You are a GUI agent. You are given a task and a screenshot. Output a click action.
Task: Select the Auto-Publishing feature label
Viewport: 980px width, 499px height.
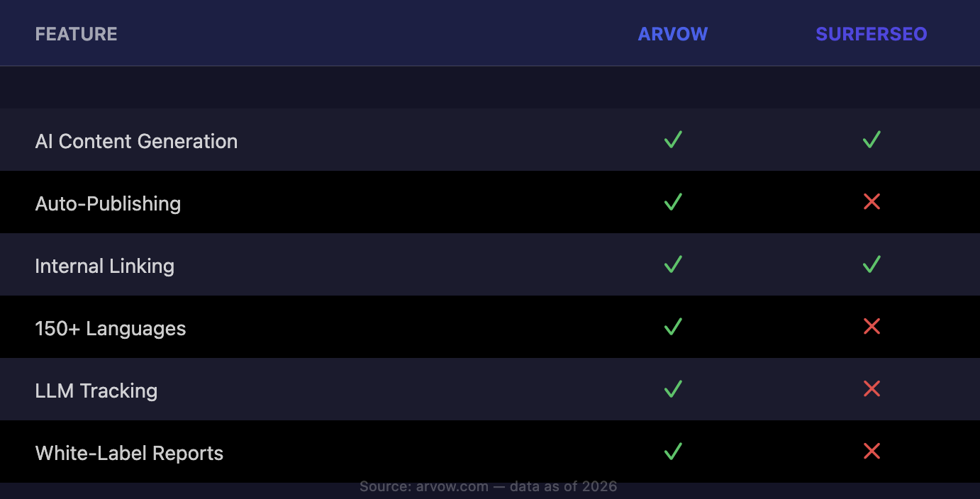(x=108, y=204)
